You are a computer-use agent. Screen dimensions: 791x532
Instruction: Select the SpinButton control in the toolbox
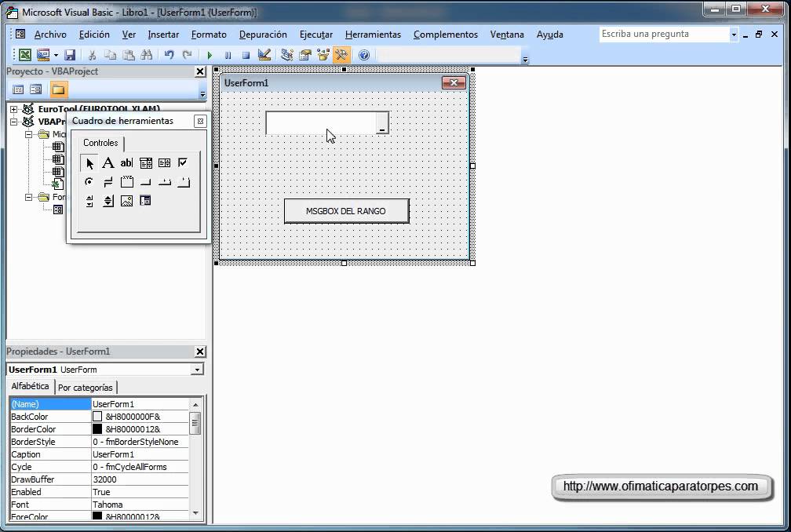tap(108, 201)
